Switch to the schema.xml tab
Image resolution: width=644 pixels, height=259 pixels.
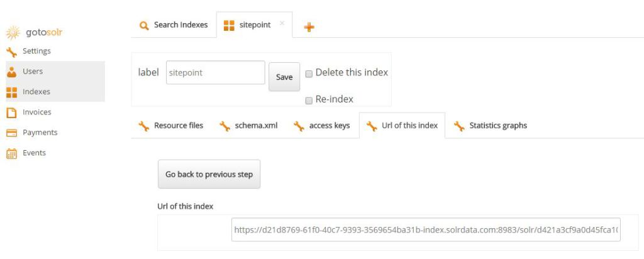tap(249, 126)
